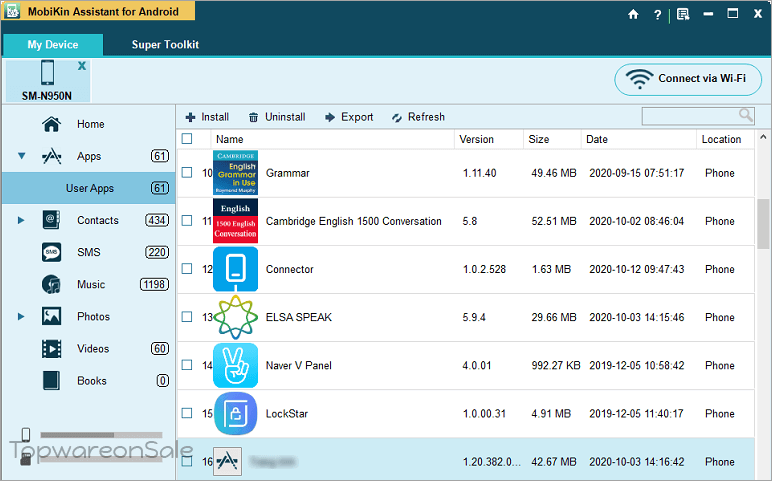Image resolution: width=772 pixels, height=481 pixels.
Task: Open the Home icon in title bar
Action: 633,14
